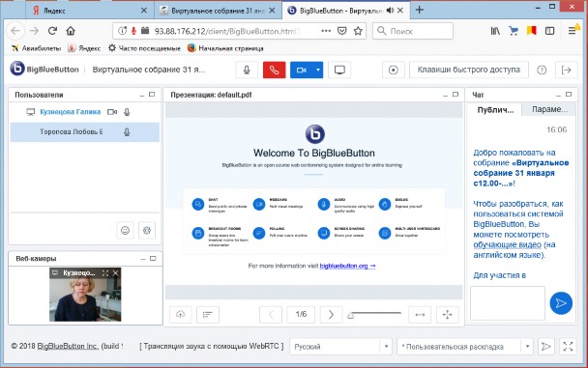The image size is (588, 368).
Task: Maximize the Веб-камеры panel
Action: click(153, 258)
